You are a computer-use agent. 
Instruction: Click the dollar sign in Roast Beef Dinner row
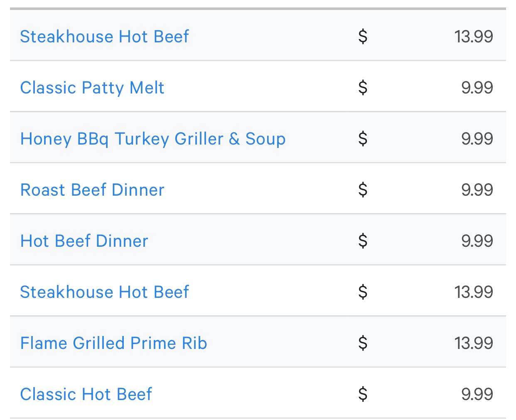[363, 190]
